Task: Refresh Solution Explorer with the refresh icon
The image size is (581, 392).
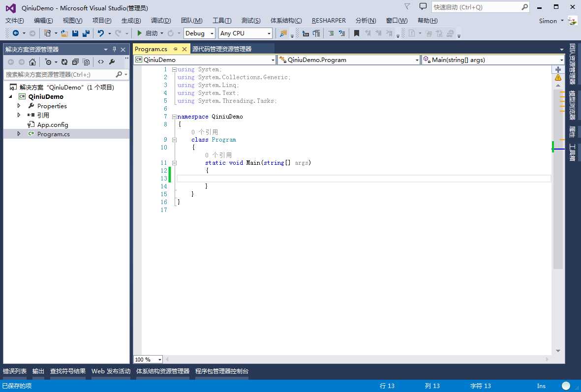Action: tap(64, 62)
